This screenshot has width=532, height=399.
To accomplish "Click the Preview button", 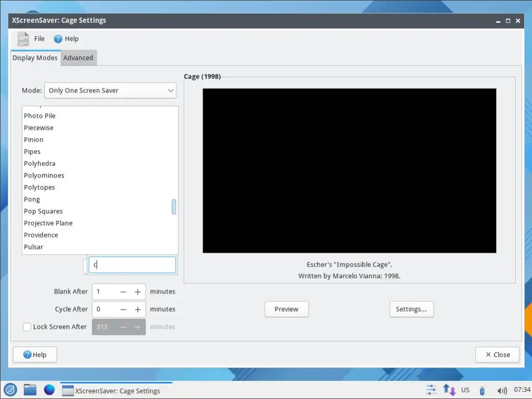I will (x=287, y=310).
